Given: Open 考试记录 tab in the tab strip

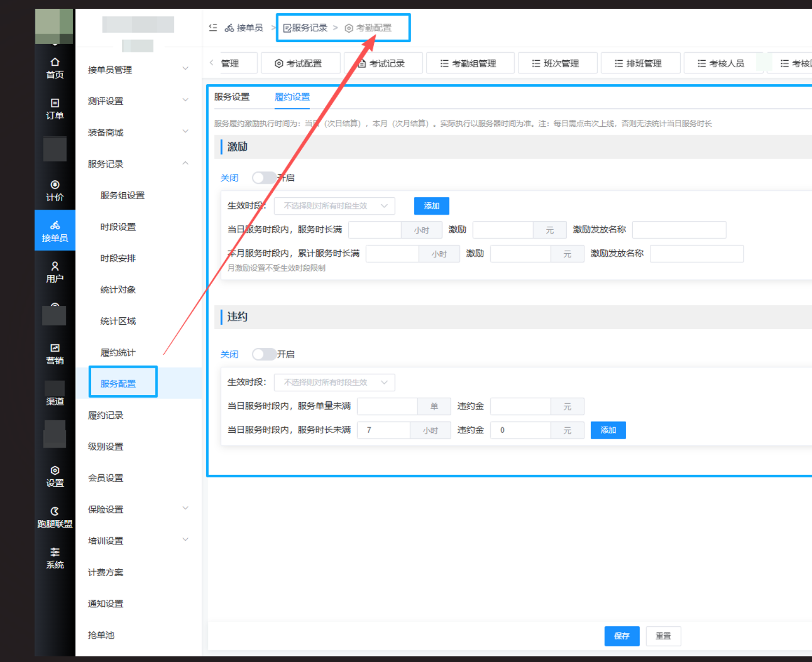Looking at the screenshot, I should click(383, 63).
